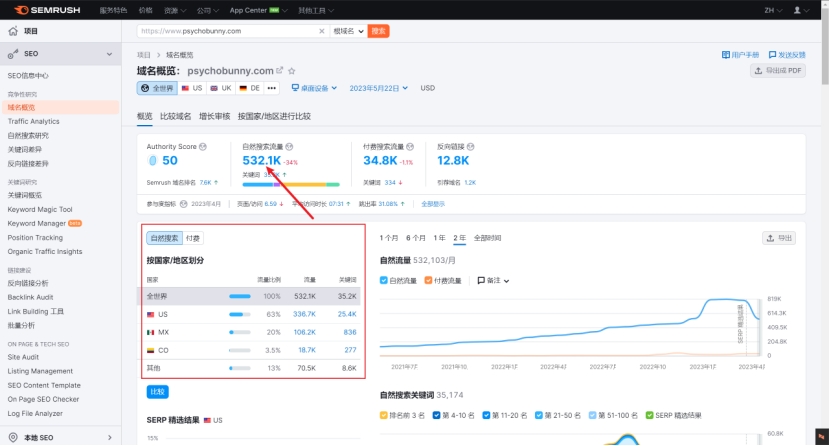Collapse the SEO sidebar section
Image resolution: width=830 pixels, height=446 pixels.
(x=110, y=54)
